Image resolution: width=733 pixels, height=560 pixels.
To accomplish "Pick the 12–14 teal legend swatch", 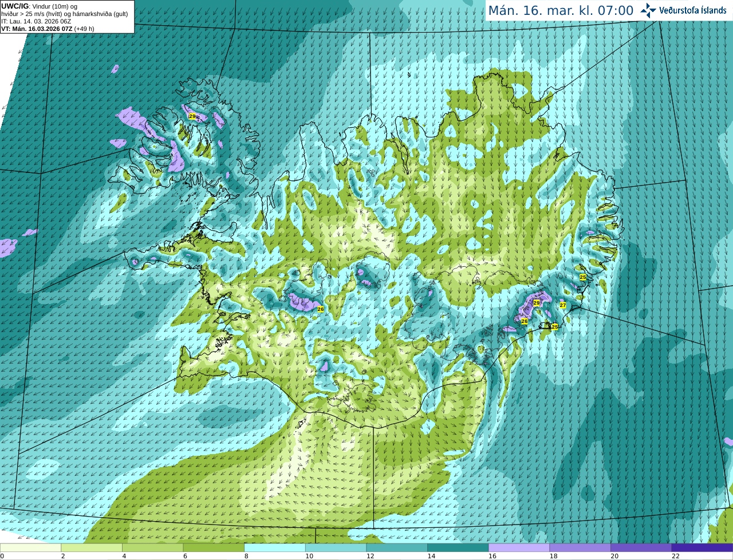I will coord(397,547).
